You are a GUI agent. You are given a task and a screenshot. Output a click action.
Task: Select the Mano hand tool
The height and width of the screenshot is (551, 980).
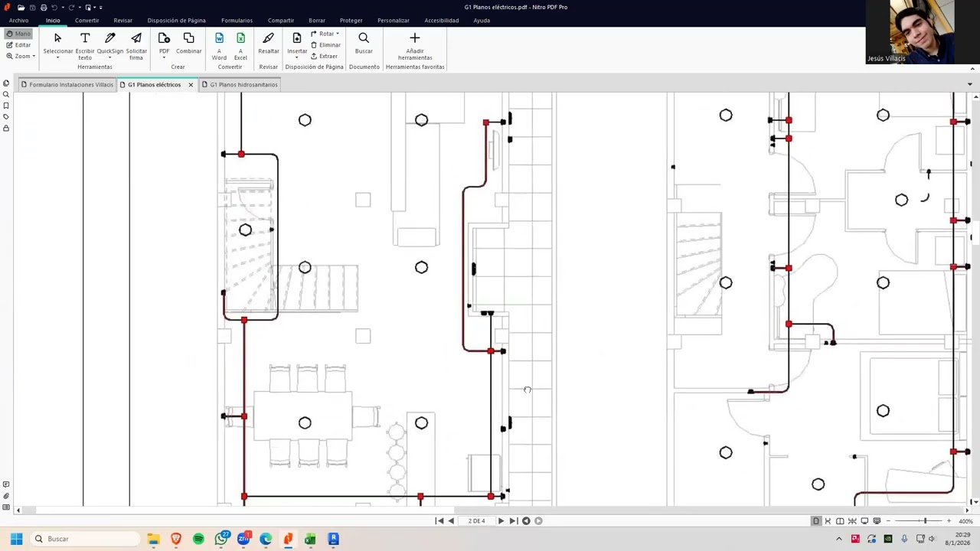click(18, 34)
